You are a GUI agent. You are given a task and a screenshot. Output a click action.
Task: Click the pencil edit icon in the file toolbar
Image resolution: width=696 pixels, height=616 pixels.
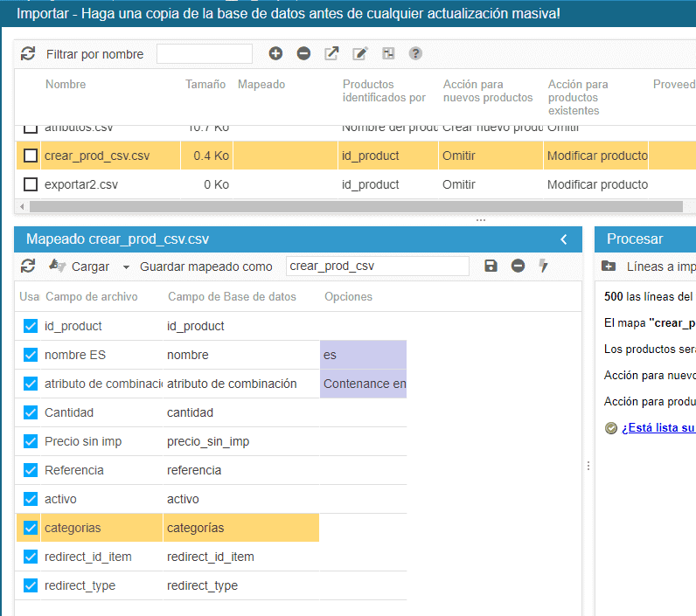(359, 54)
